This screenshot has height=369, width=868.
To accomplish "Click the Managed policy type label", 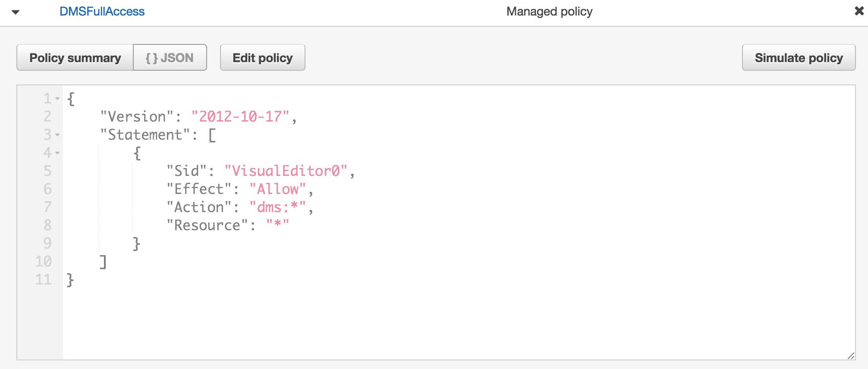I will (x=549, y=12).
